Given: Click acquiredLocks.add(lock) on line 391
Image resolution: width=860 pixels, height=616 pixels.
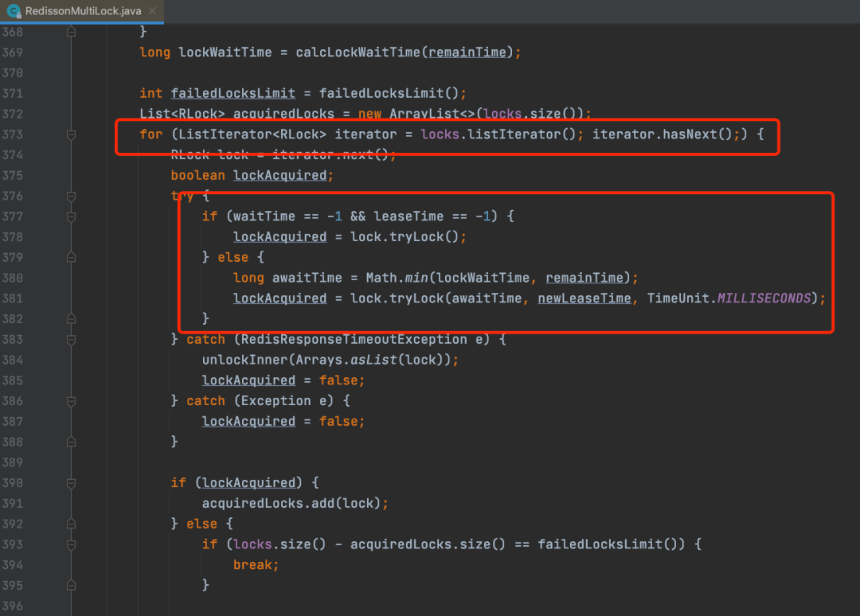Looking at the screenshot, I should click(x=291, y=504).
